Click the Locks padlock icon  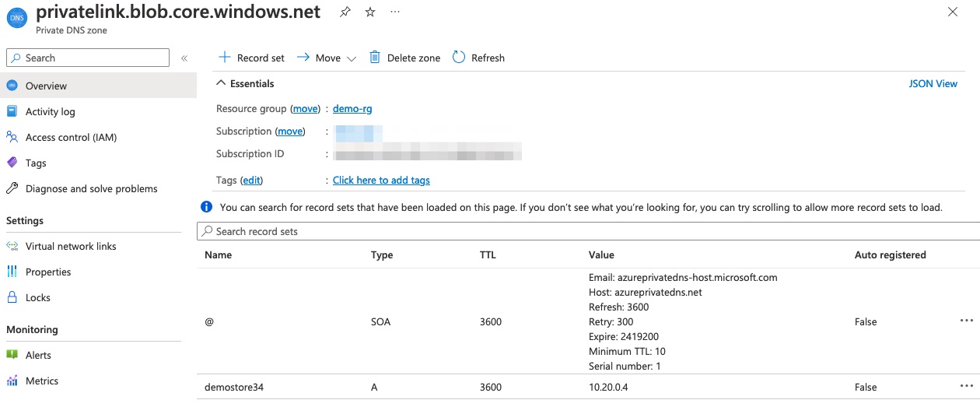pos(12,297)
